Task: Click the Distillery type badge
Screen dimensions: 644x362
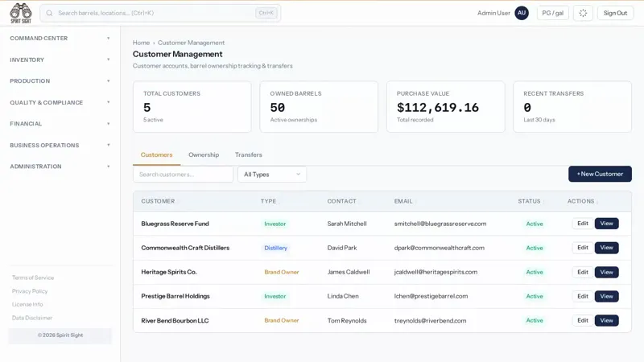Action: tap(275, 248)
